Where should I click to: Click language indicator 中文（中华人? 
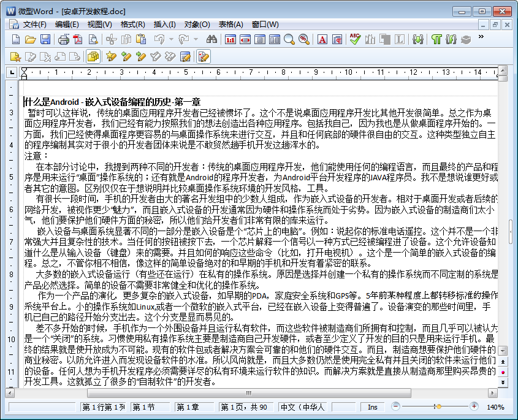click(303, 407)
